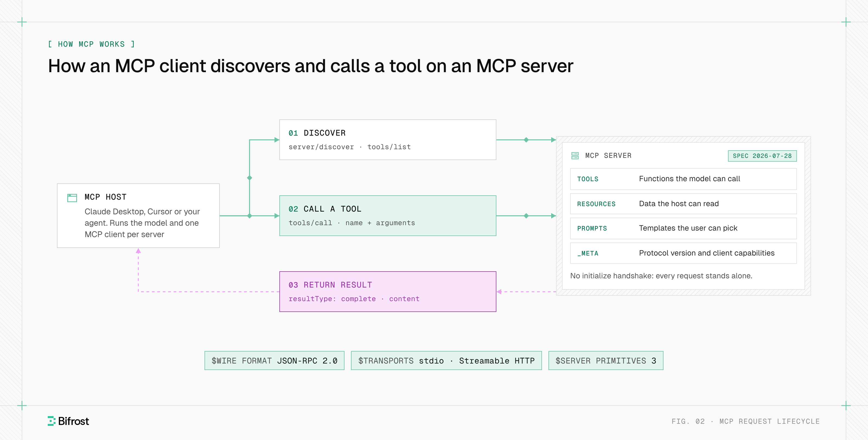Viewport: 868px width, 440px height.
Task: Click the 'No initialize handshake' note
Action: point(661,276)
